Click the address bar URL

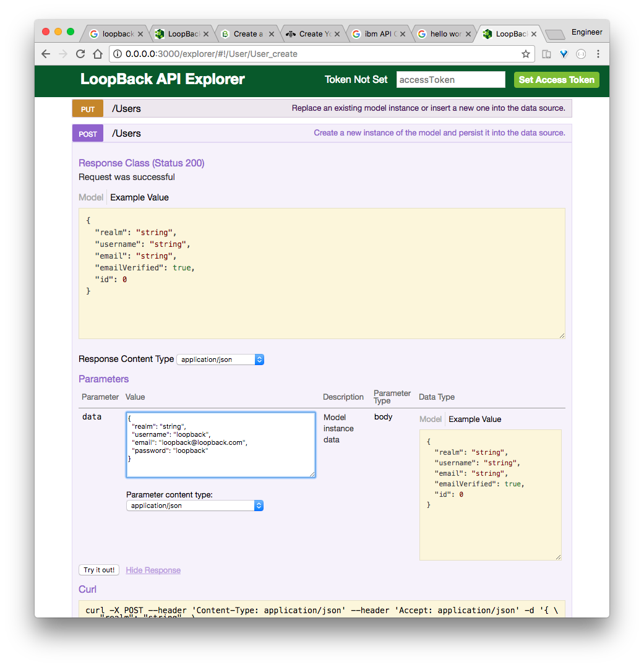[x=212, y=54]
